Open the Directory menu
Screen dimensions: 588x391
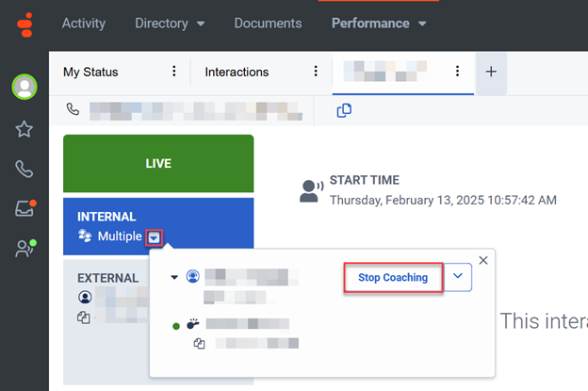click(170, 24)
